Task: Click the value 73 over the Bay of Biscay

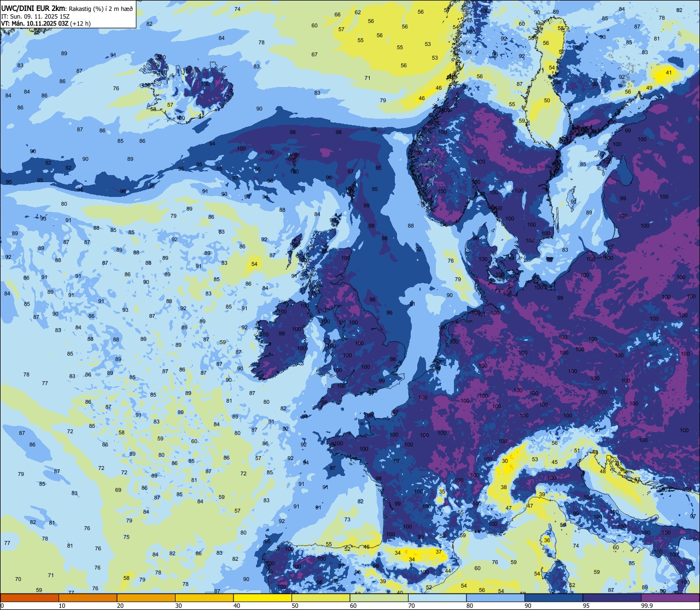Action: [348, 520]
